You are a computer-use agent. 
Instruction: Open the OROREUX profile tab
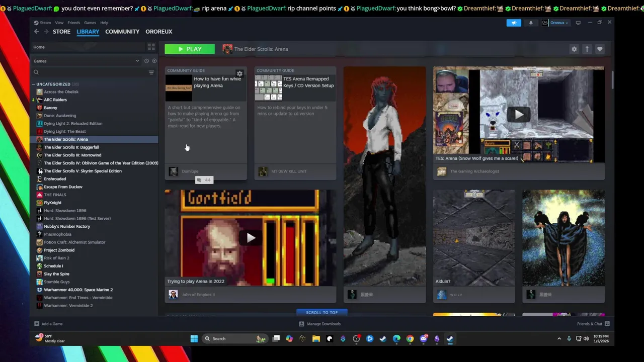pos(158,31)
